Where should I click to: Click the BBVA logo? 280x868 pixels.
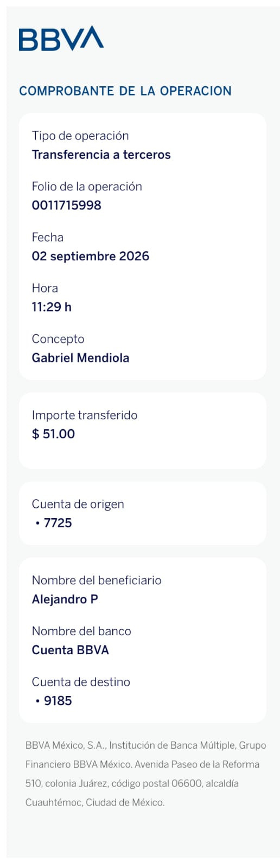click(61, 39)
